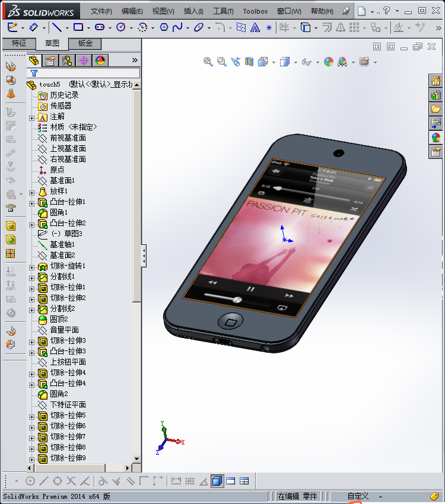Open the 视图(V) menu

click(x=163, y=11)
